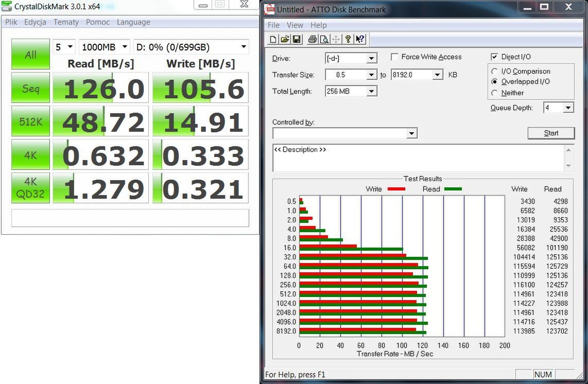588x384 pixels.
Task: Choose the Neither radio option
Action: (495, 93)
